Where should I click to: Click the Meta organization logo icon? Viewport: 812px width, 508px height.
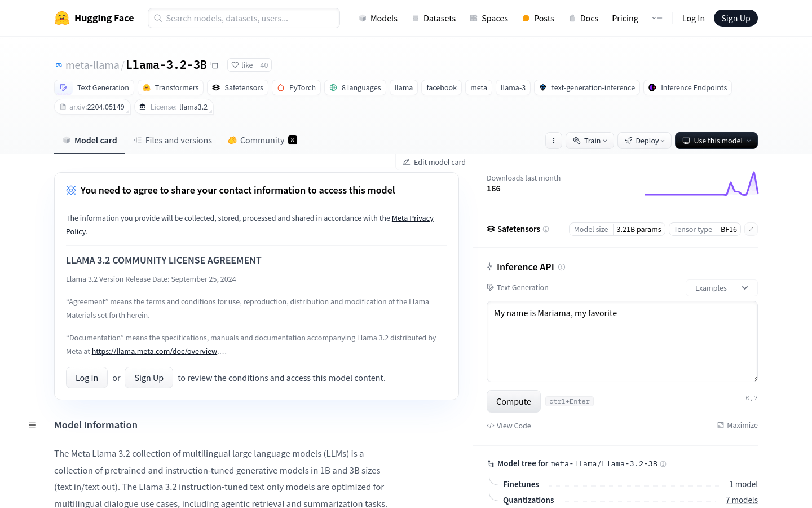pyautogui.click(x=59, y=65)
